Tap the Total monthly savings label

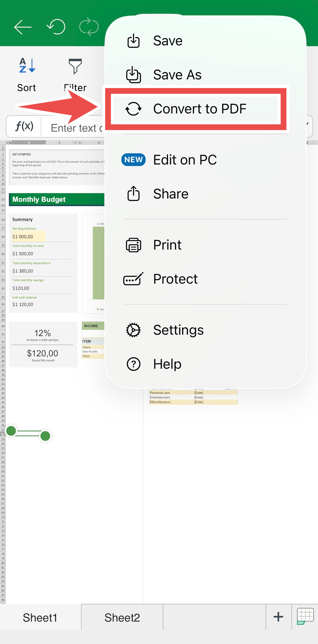coord(28,280)
